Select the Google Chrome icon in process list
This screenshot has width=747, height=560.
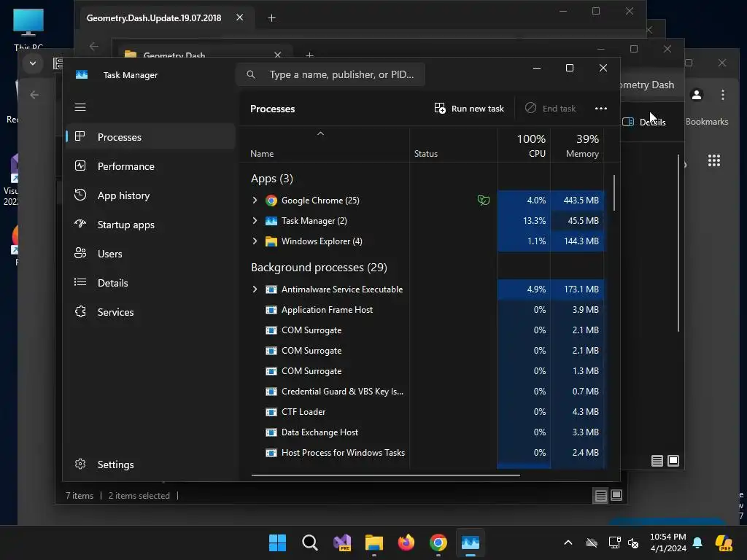tap(271, 201)
